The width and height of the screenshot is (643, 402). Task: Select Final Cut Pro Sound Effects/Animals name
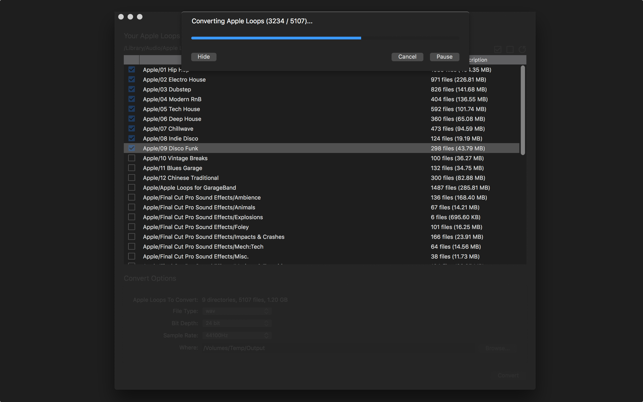pyautogui.click(x=199, y=207)
